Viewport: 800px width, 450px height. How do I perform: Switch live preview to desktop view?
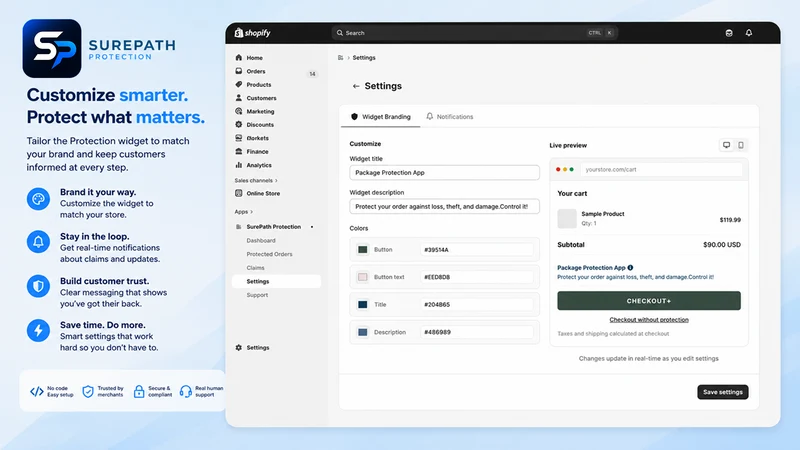pos(727,145)
